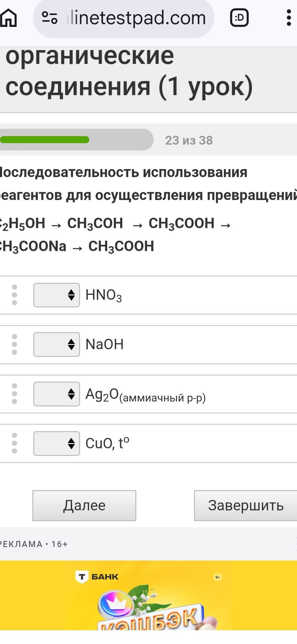Viewport: 297px width, 644px height.
Task: Open order dropdown for NaOH
Action: click(57, 344)
